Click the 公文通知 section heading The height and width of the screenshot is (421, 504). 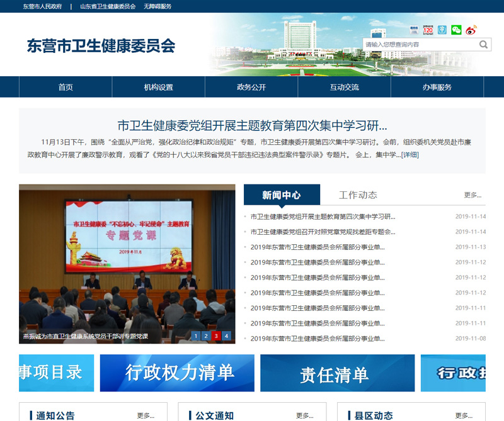[x=214, y=415]
